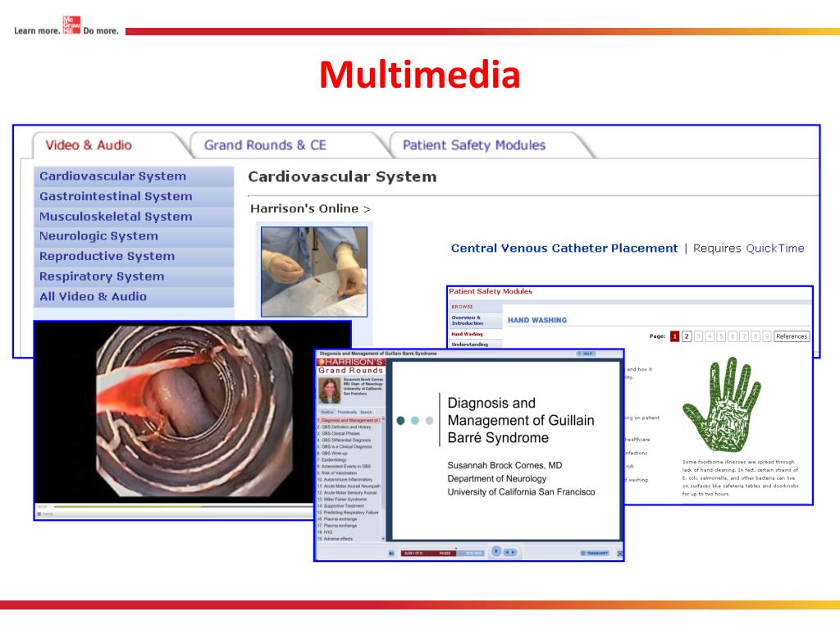Switch to Thumbnails tab in Grand Rounds

point(347,412)
